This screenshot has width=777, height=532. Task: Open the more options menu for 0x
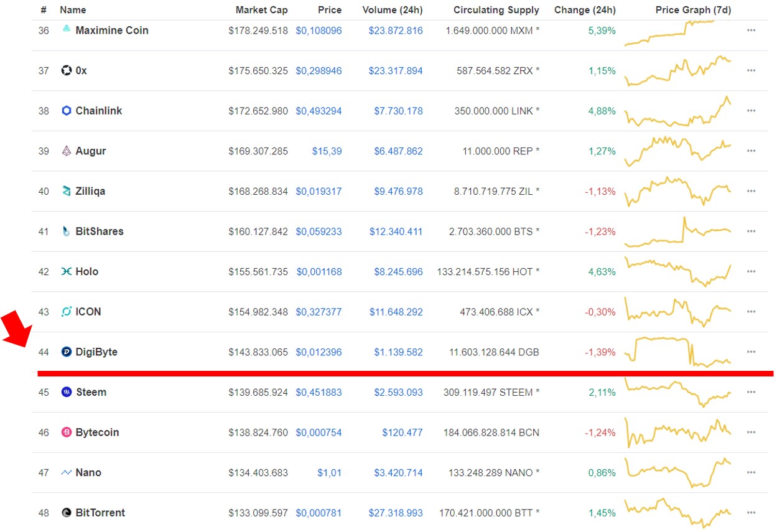pos(751,70)
